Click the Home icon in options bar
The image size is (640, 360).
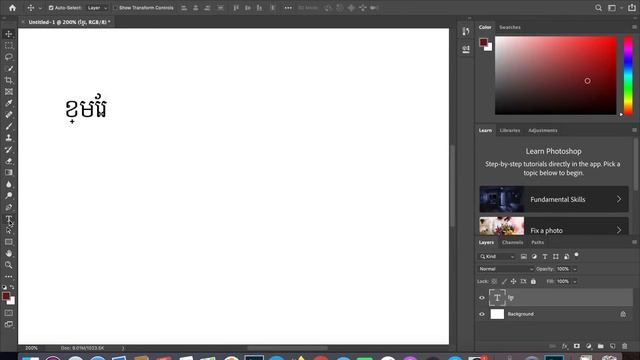coord(12,8)
